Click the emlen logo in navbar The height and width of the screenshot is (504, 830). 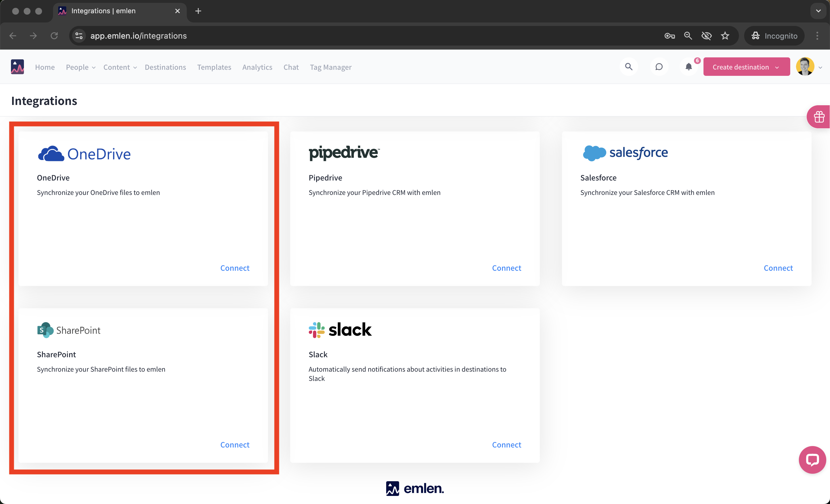click(17, 67)
